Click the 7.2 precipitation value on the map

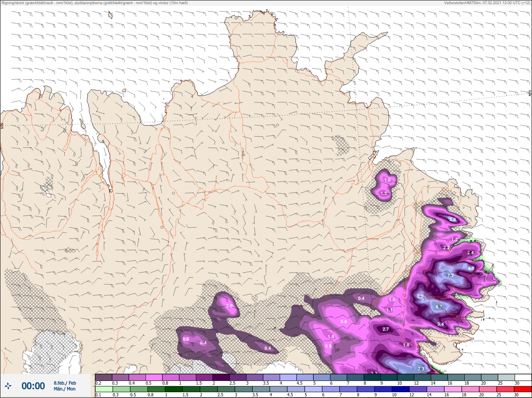(x=450, y=275)
